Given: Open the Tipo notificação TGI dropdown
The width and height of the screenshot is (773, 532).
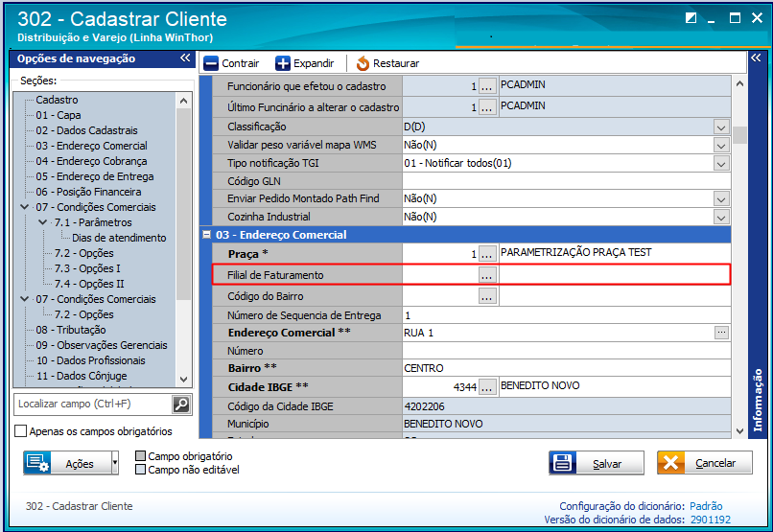Looking at the screenshot, I should tap(721, 164).
